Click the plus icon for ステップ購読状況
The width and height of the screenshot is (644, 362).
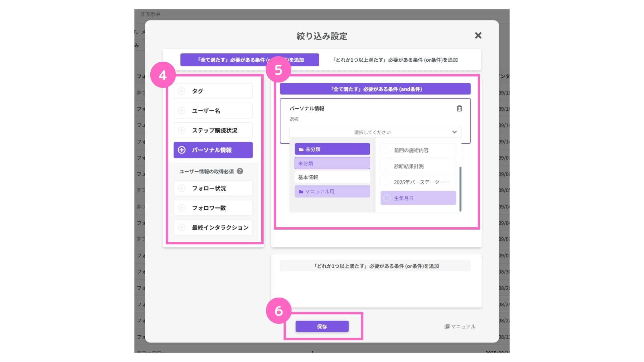181,130
